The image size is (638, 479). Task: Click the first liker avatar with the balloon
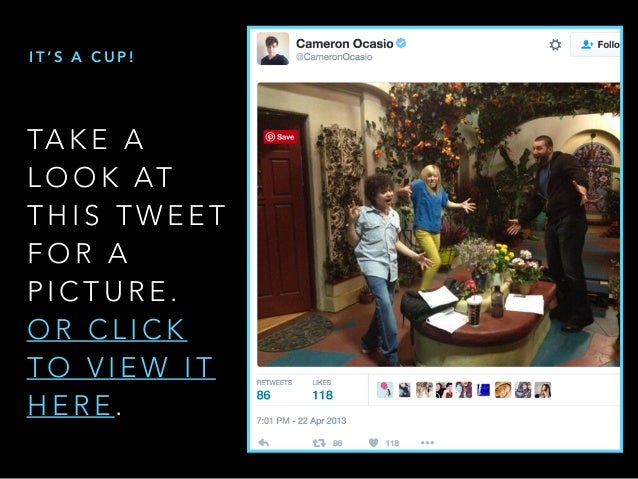coord(385,390)
